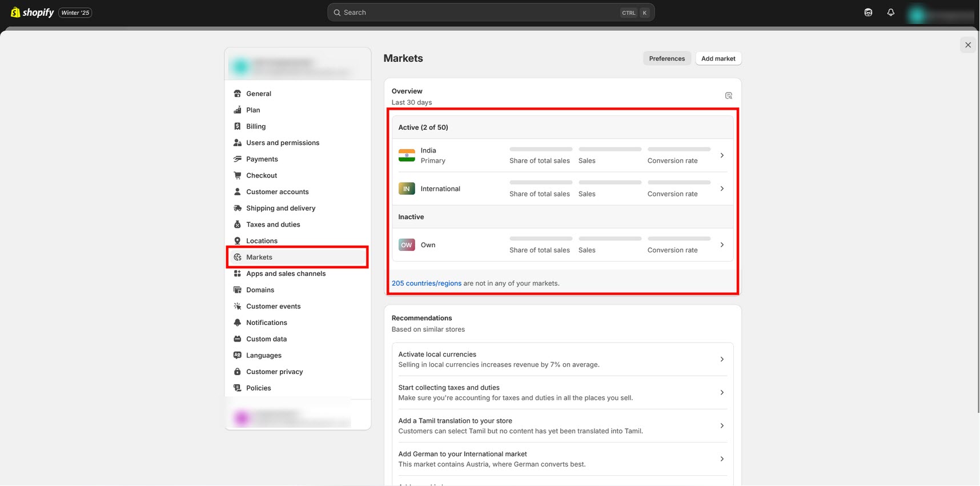
Task: Close the settings panel
Action: pyautogui.click(x=967, y=45)
